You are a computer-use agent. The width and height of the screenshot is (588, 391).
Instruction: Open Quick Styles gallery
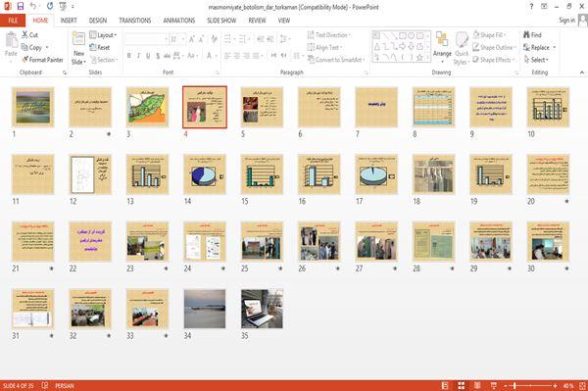[x=462, y=48]
